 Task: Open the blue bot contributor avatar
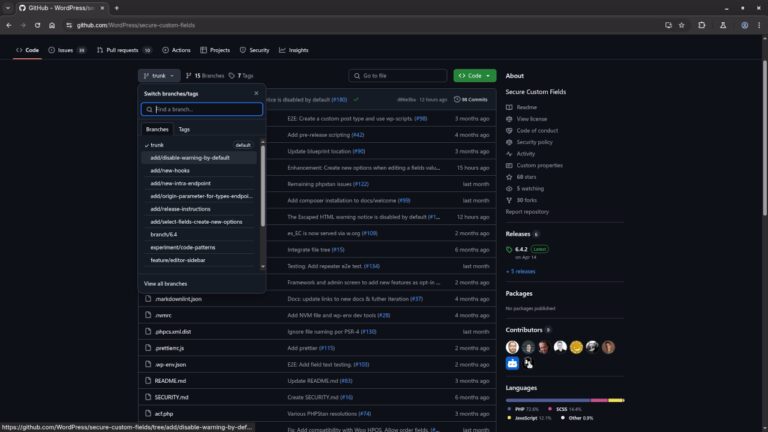(512, 363)
